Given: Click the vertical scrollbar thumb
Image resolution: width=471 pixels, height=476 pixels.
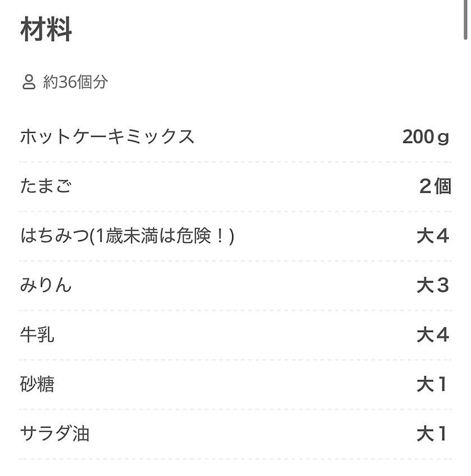Looking at the screenshot, I should coord(465,20).
